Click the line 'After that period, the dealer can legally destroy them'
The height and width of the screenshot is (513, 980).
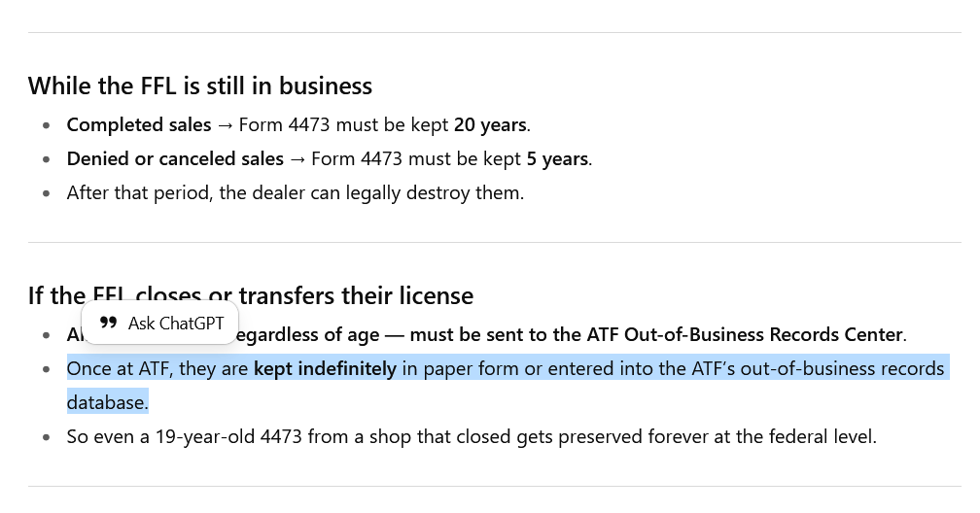(295, 193)
